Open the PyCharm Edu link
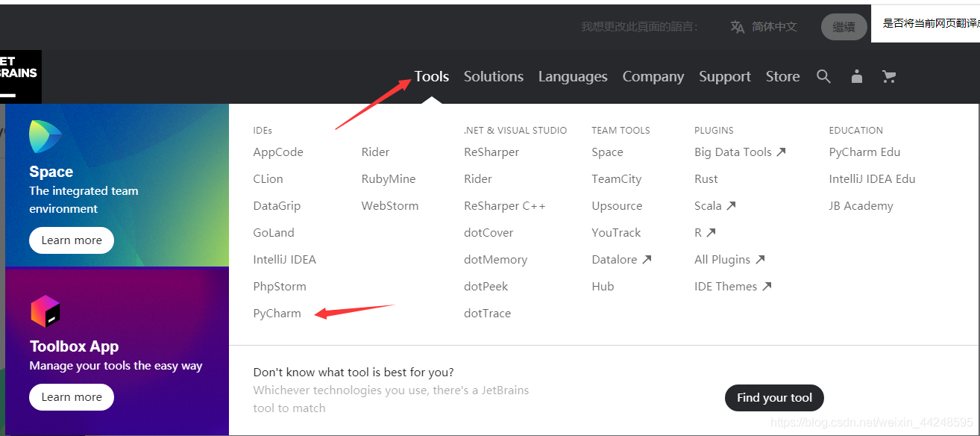This screenshot has width=980, height=436. pos(864,152)
